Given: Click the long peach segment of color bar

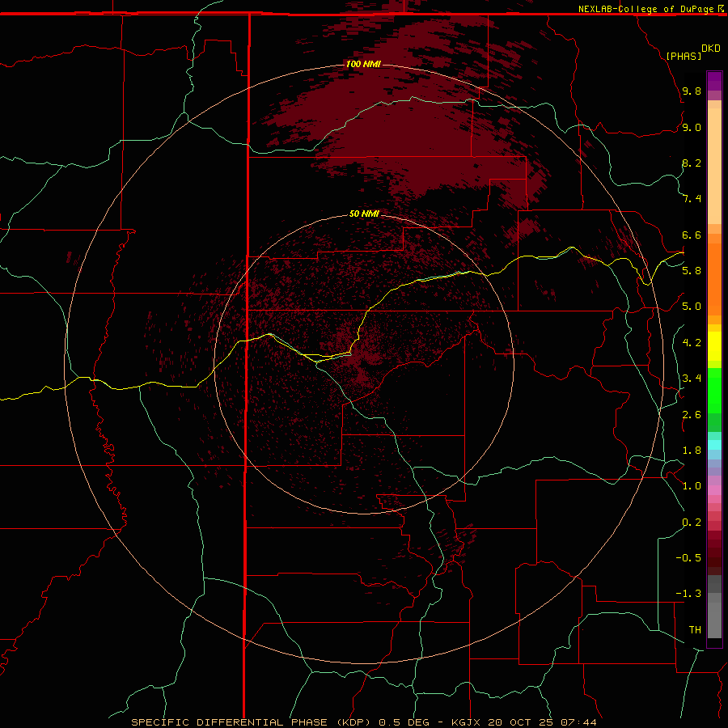Looking at the screenshot, I should click(714, 166).
